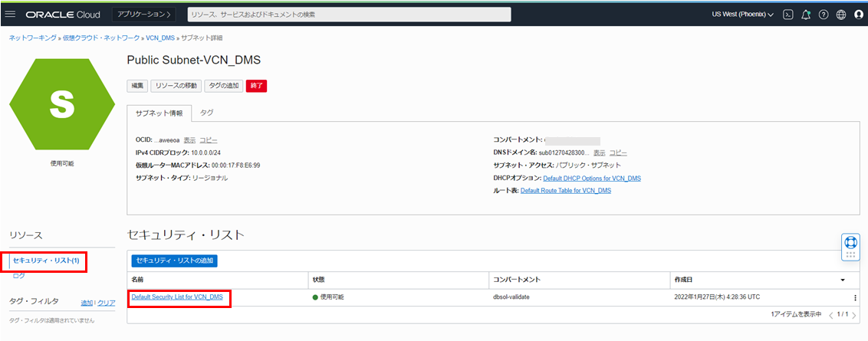Image resolution: width=868 pixels, height=341 pixels.
Task: Click セキュリティ・リストの追加 button
Action: (x=175, y=261)
